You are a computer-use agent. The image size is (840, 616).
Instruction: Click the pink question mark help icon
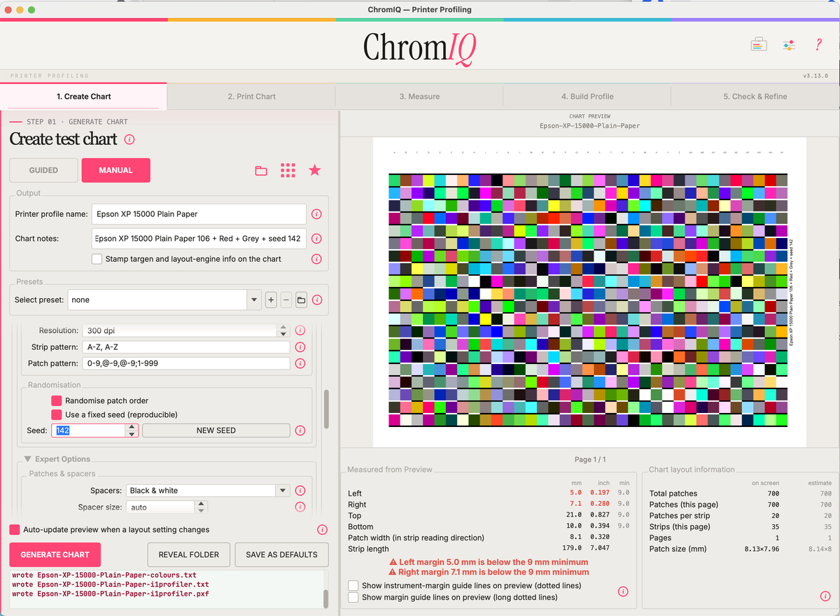coord(818,45)
